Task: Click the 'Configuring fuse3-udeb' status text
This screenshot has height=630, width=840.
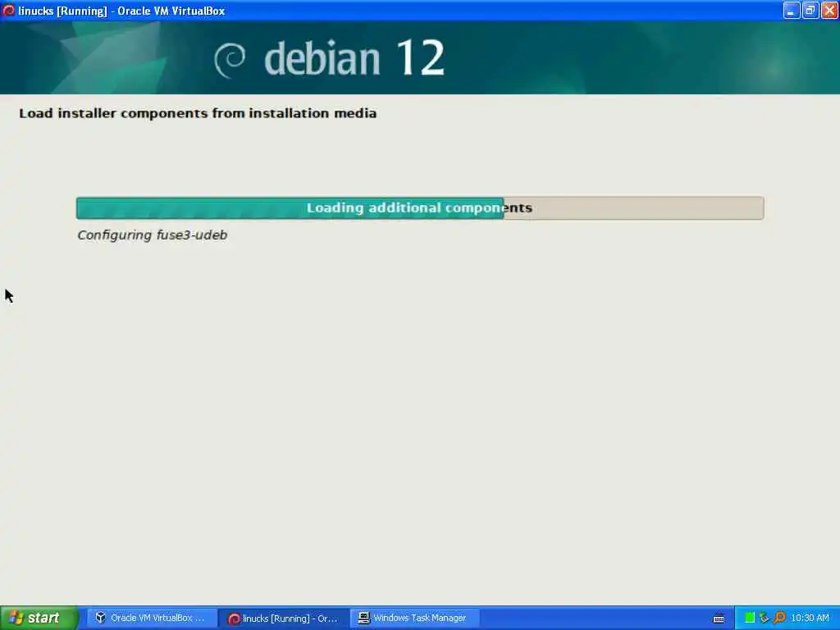Action: (152, 235)
